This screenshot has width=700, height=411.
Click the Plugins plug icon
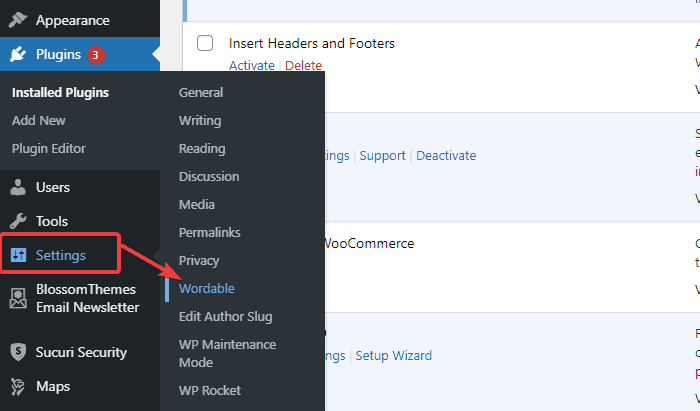tap(18, 54)
